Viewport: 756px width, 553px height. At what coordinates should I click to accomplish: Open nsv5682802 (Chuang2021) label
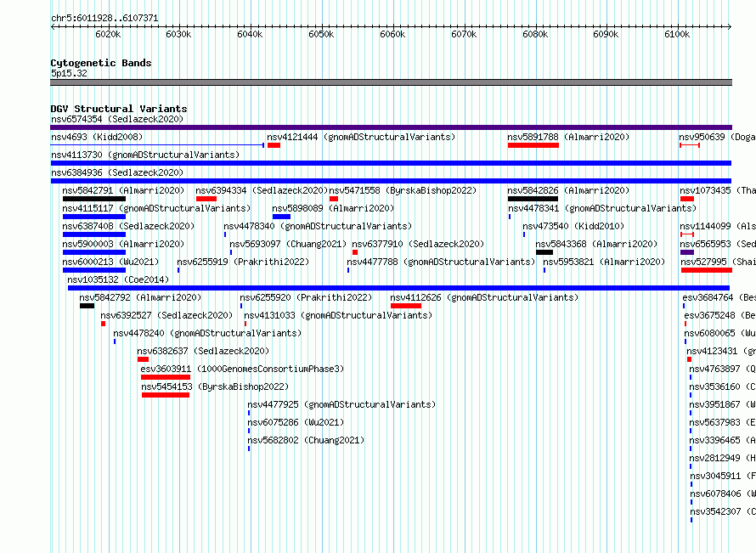point(306,440)
